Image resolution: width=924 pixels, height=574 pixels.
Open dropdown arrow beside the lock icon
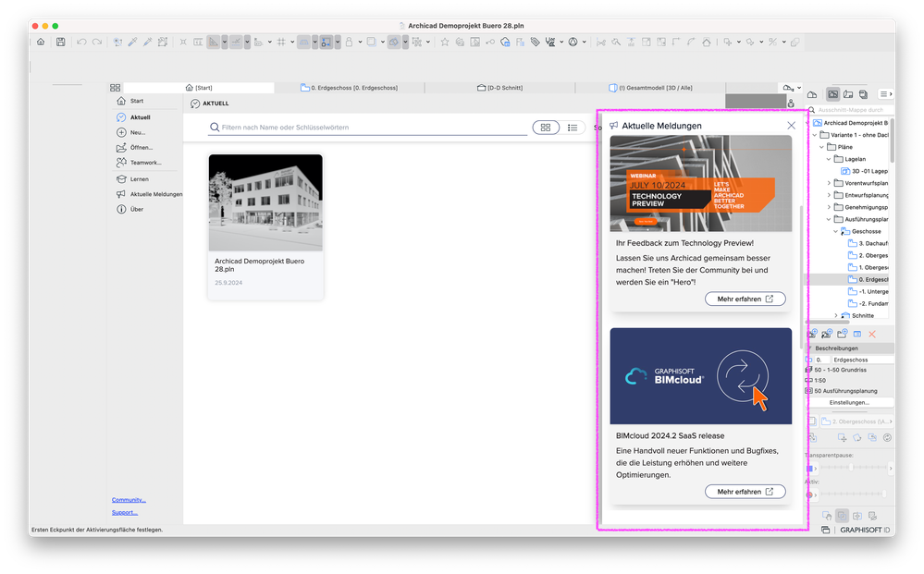[360, 42]
